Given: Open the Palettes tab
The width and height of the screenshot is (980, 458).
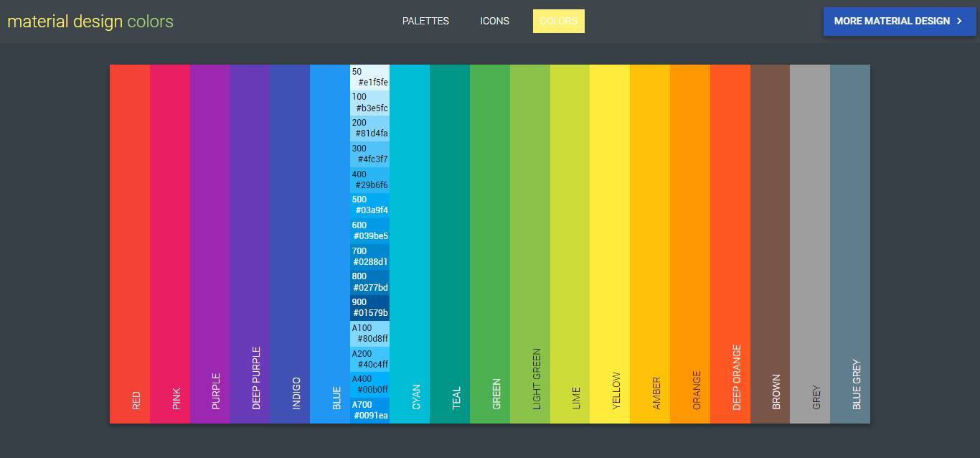Looking at the screenshot, I should [x=425, y=21].
